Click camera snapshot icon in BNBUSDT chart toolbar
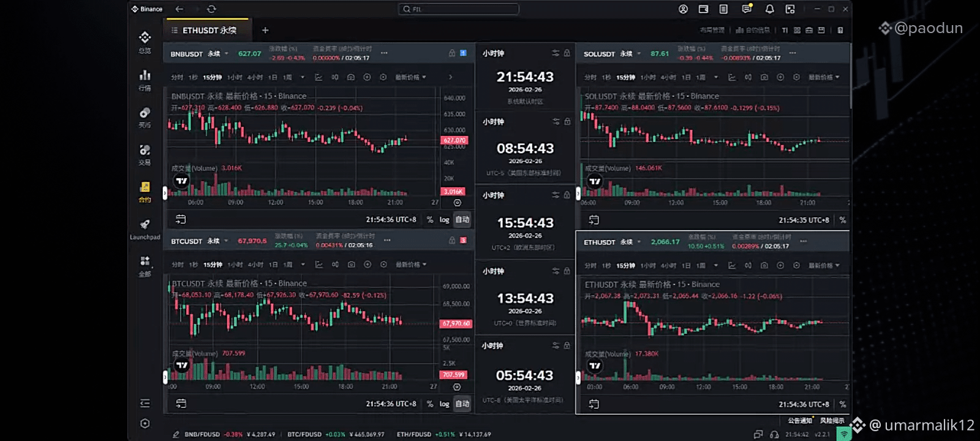This screenshot has height=441, width=980. [351, 77]
